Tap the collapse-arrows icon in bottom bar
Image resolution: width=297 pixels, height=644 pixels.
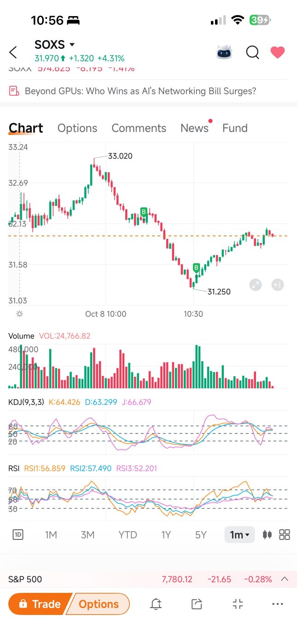[238, 604]
